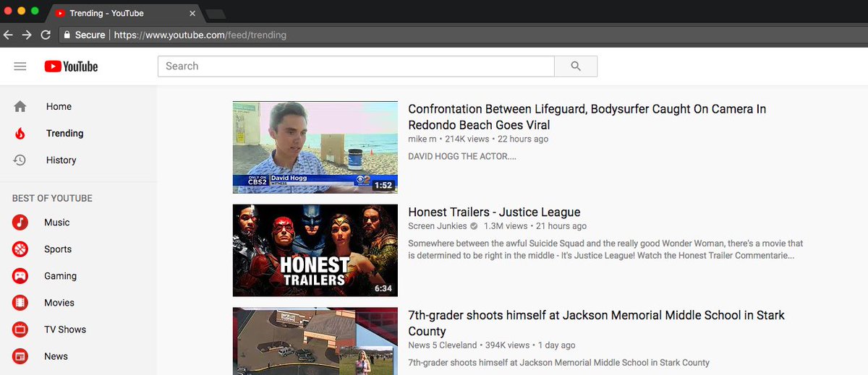The width and height of the screenshot is (868, 375).
Task: Click the 1:52 duration badge
Action: pyautogui.click(x=383, y=186)
